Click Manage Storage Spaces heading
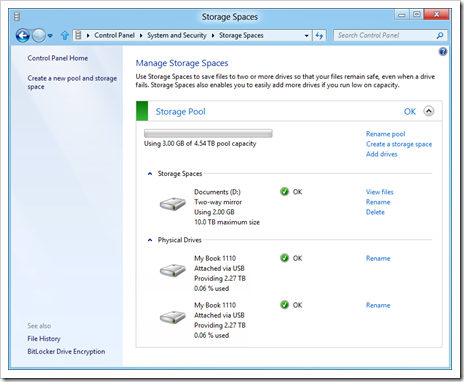464x382 pixels. (182, 63)
